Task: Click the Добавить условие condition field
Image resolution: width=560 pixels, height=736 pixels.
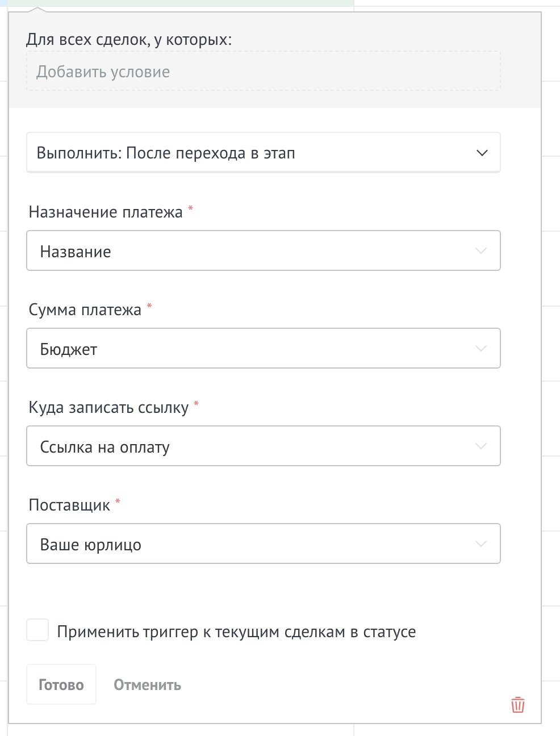Action: pyautogui.click(x=263, y=72)
